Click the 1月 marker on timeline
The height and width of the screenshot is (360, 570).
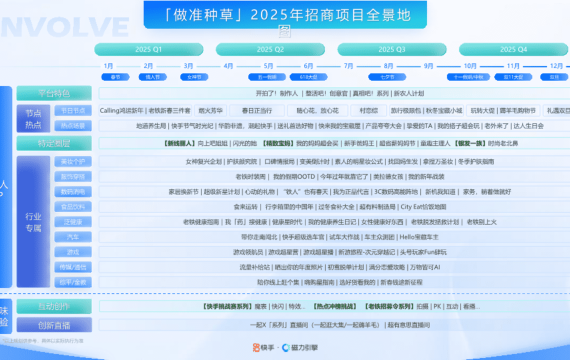[108, 66]
